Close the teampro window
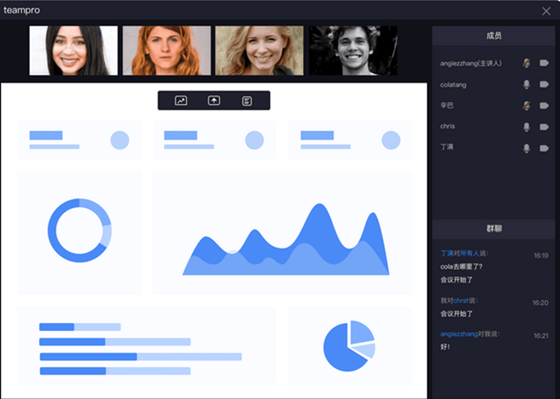This screenshot has height=399, width=560. coord(546,11)
